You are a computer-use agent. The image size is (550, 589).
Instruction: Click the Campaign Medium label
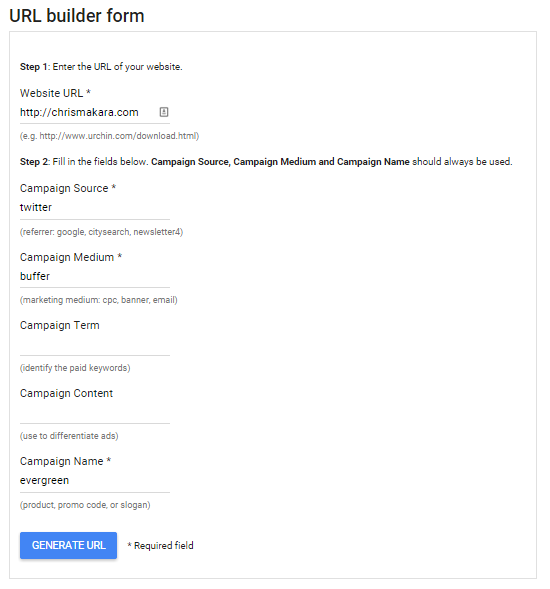point(71,257)
